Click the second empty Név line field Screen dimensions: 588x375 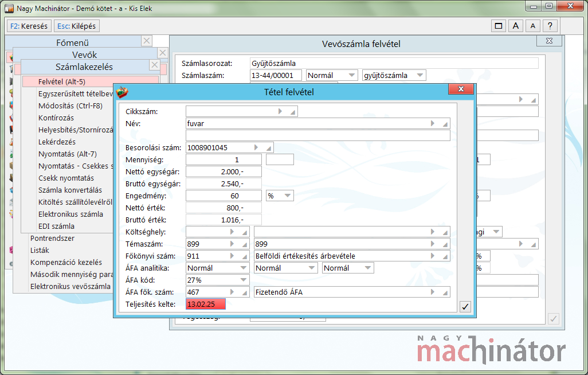318,135
